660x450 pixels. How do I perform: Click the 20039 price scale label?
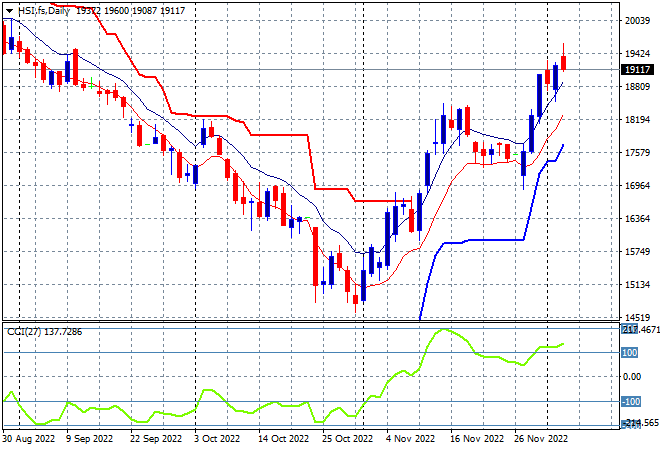point(637,21)
